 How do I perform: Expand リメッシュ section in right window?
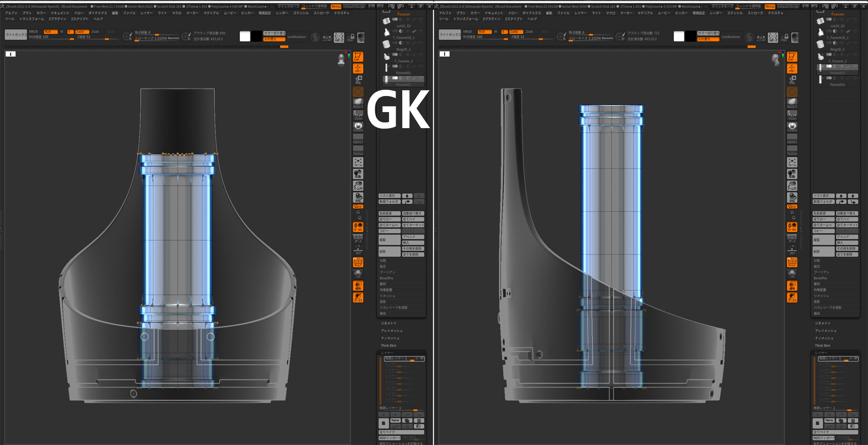pyautogui.click(x=821, y=296)
